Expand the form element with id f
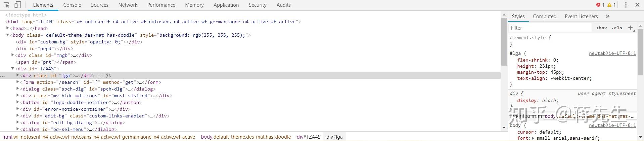This screenshot has width=644, height=141. point(18,82)
